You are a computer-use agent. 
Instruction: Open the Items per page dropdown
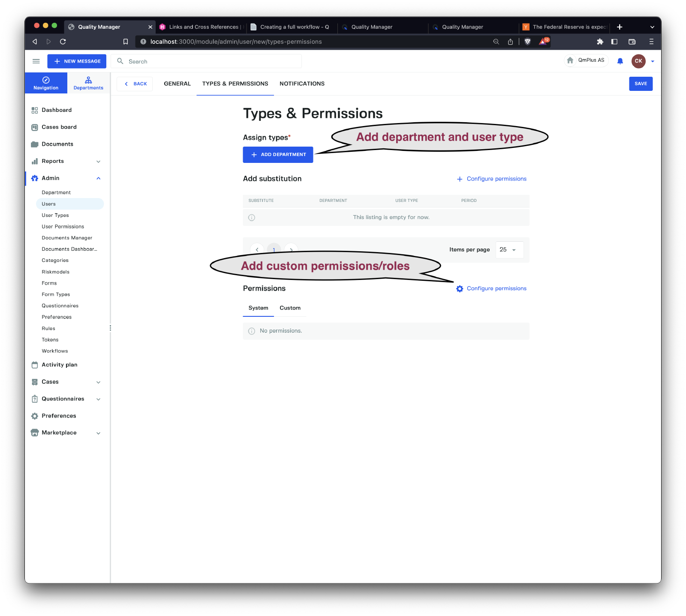(509, 250)
